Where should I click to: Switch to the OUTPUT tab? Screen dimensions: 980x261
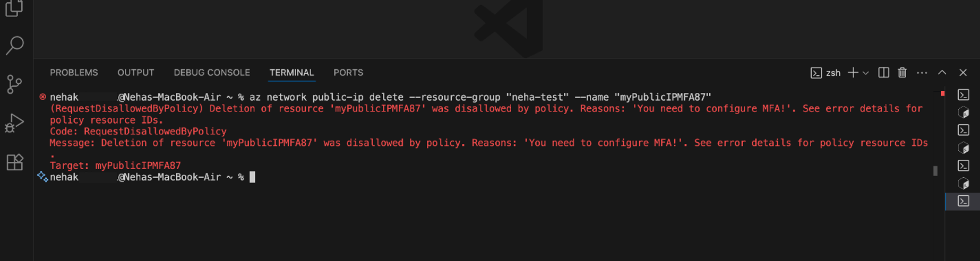point(136,73)
